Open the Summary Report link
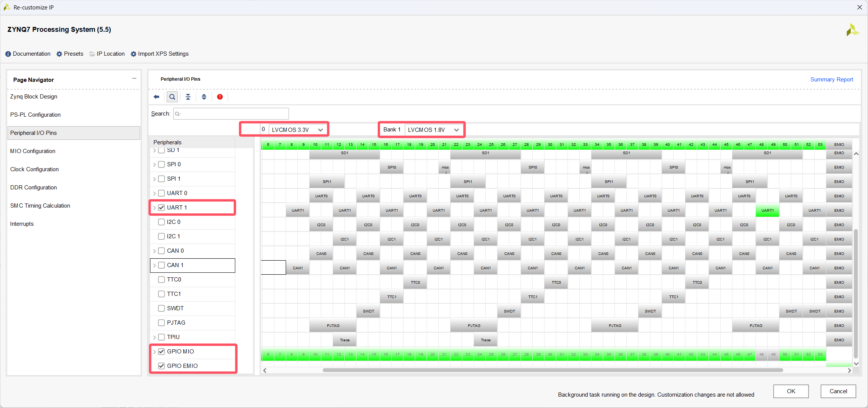 (832, 80)
